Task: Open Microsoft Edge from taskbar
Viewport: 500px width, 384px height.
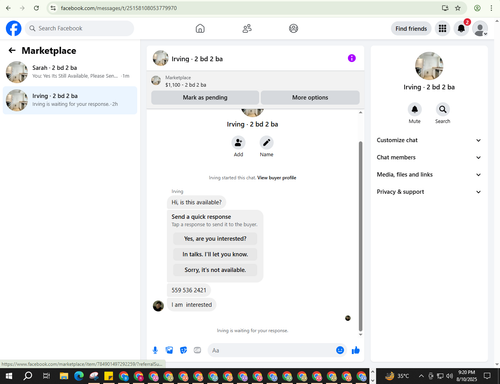Action: (79, 376)
